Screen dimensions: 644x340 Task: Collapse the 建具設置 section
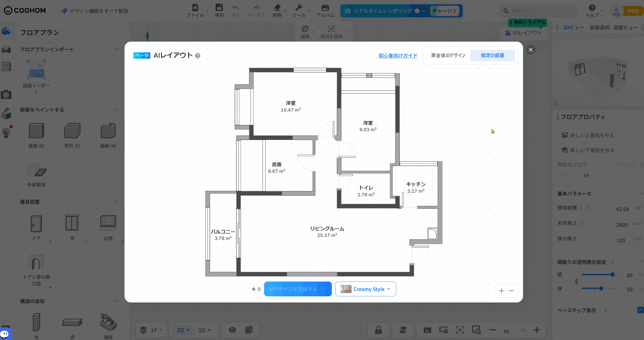tap(117, 202)
